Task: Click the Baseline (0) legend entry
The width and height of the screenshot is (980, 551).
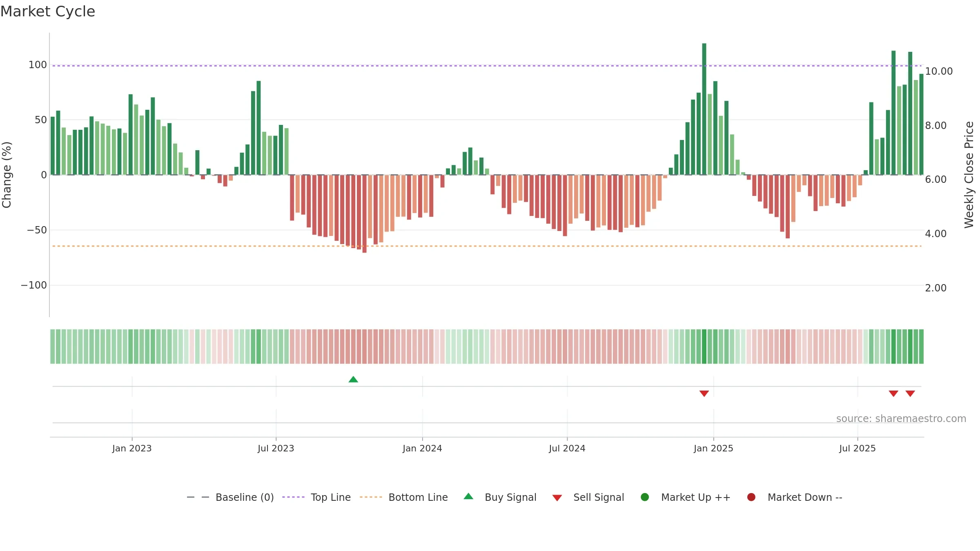Action: [x=230, y=497]
